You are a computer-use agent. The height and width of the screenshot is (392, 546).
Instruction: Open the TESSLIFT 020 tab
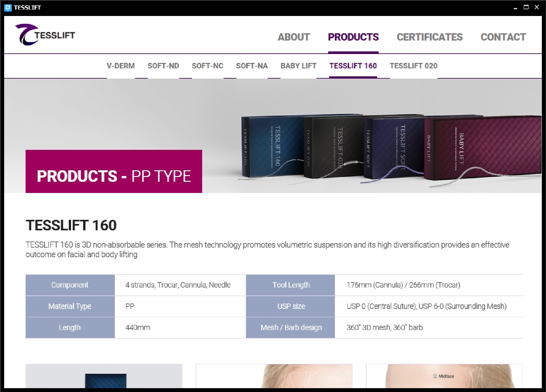click(x=413, y=66)
